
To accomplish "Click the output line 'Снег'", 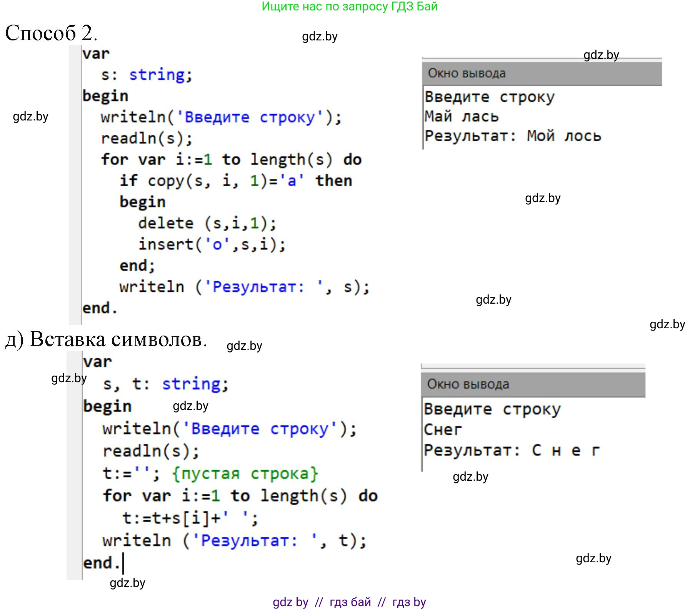I will [443, 430].
